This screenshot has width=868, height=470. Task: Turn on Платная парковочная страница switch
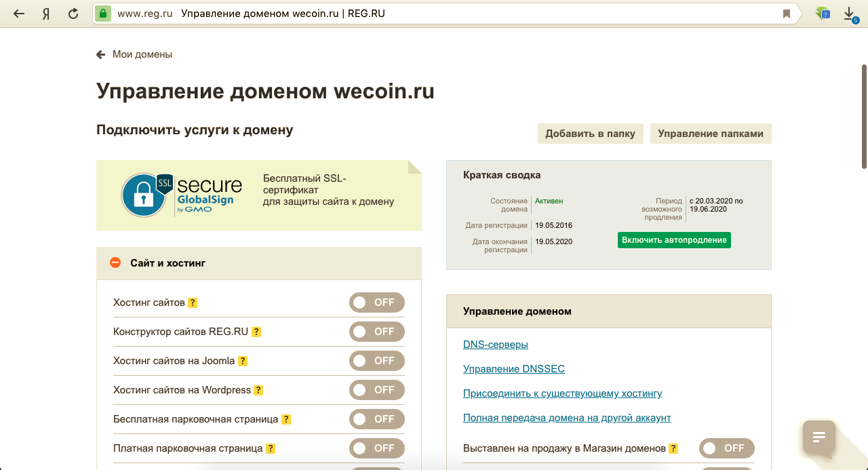pos(377,448)
